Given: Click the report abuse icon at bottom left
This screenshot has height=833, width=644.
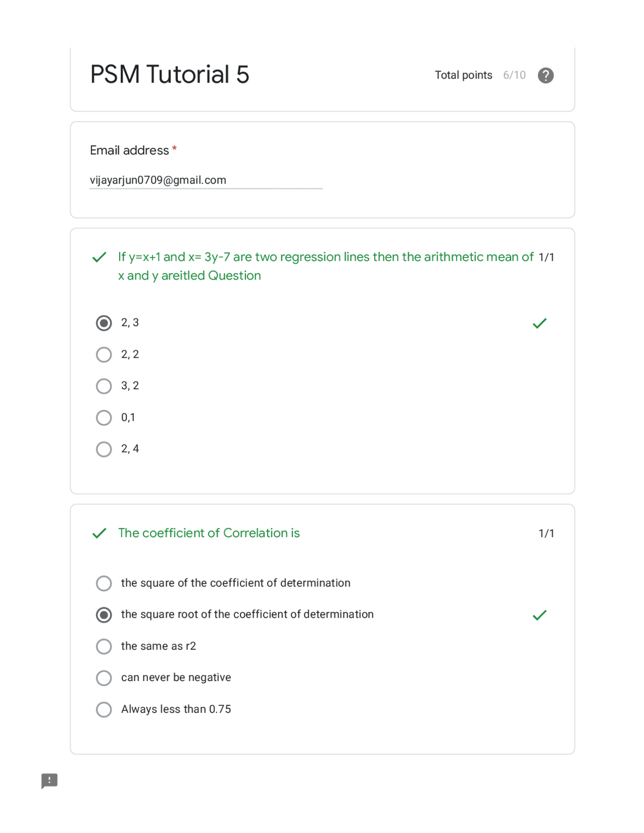Looking at the screenshot, I should pos(49,781).
